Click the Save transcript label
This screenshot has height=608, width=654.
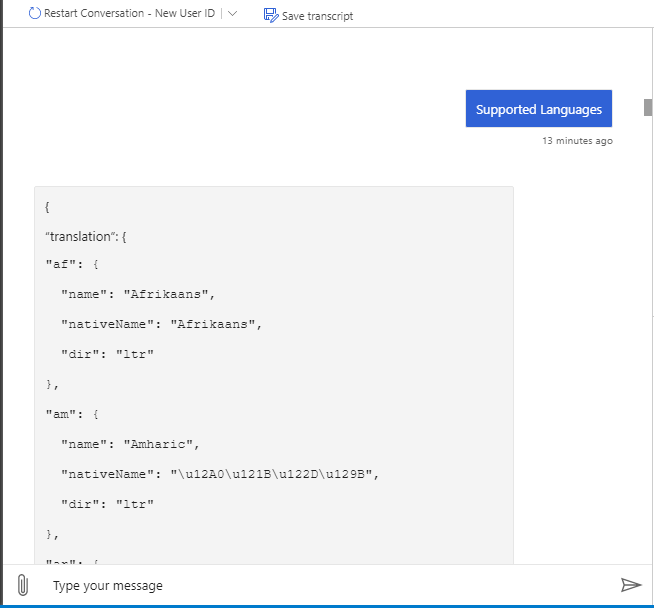[x=317, y=16]
